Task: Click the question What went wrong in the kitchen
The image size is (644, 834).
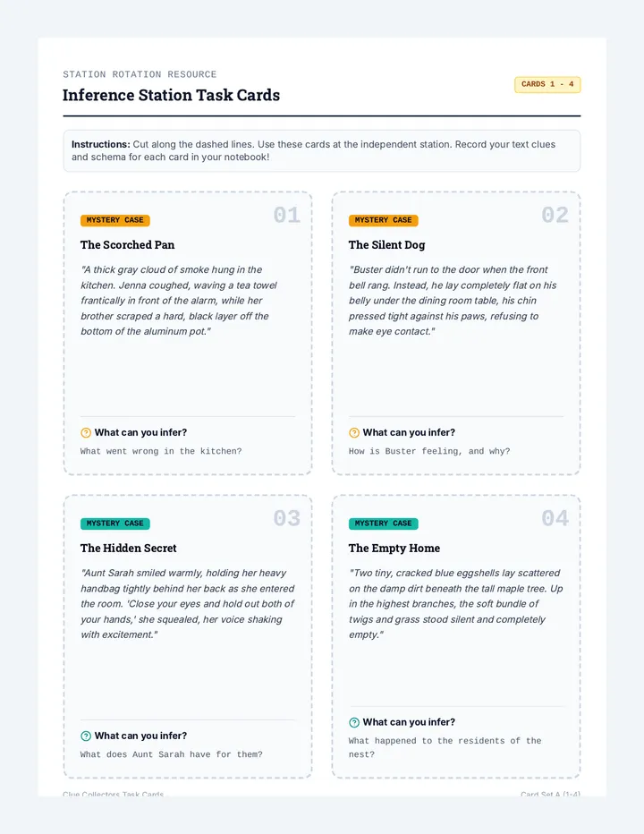Action: click(161, 451)
